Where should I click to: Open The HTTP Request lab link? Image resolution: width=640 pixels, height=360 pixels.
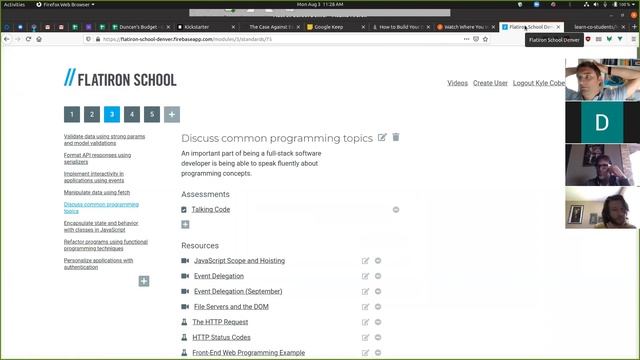(x=220, y=322)
